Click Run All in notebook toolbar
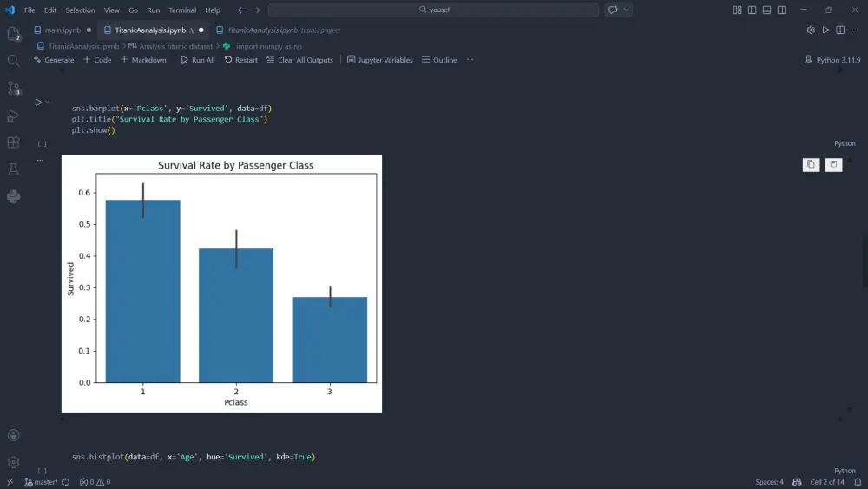Image resolution: width=868 pixels, height=489 pixels. [198, 60]
